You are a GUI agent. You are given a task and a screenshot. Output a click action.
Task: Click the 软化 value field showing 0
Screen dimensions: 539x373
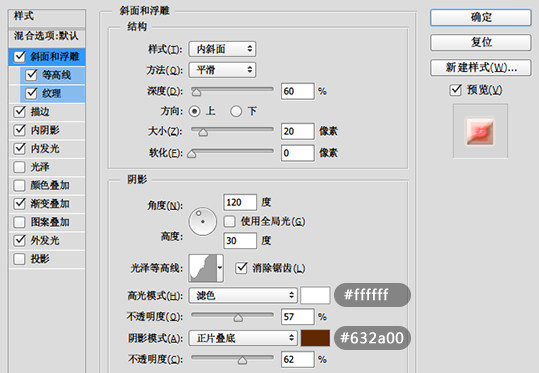coord(297,153)
